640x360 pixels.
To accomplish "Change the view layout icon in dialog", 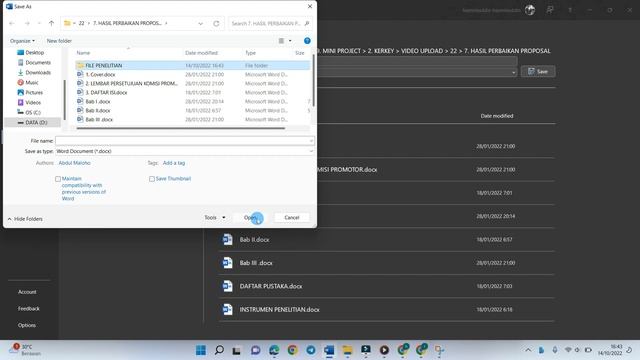I will 281,41.
